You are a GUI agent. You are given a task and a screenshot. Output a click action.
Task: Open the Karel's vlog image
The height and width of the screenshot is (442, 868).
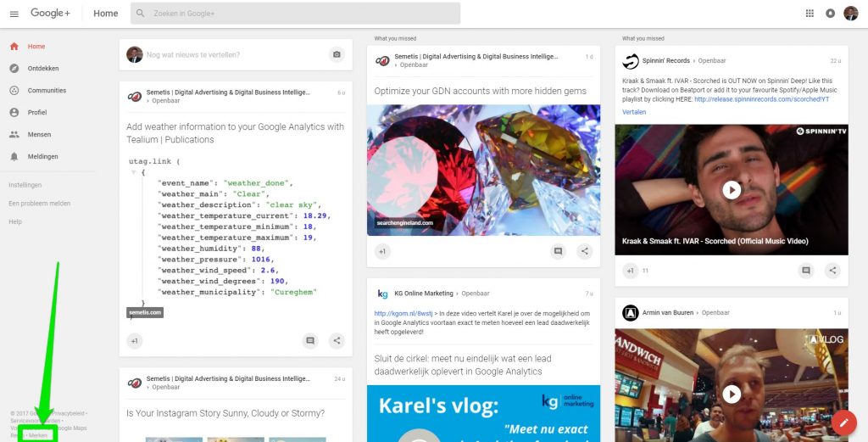pyautogui.click(x=483, y=414)
